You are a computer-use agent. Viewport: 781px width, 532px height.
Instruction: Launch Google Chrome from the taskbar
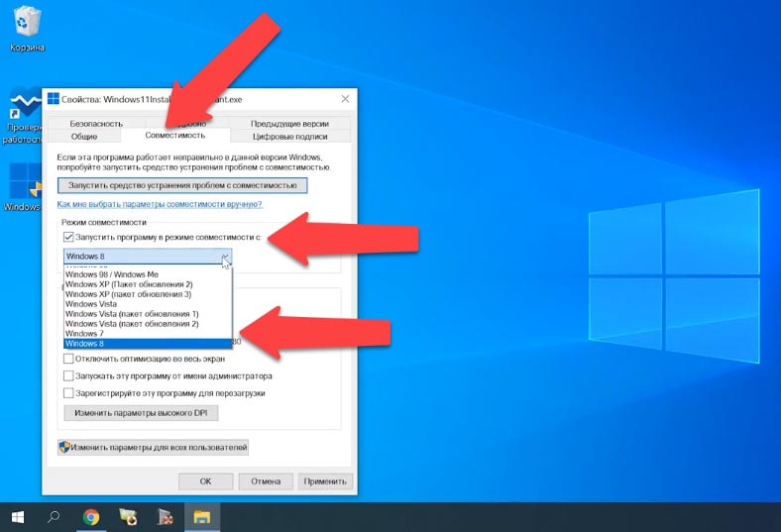tap(90, 517)
